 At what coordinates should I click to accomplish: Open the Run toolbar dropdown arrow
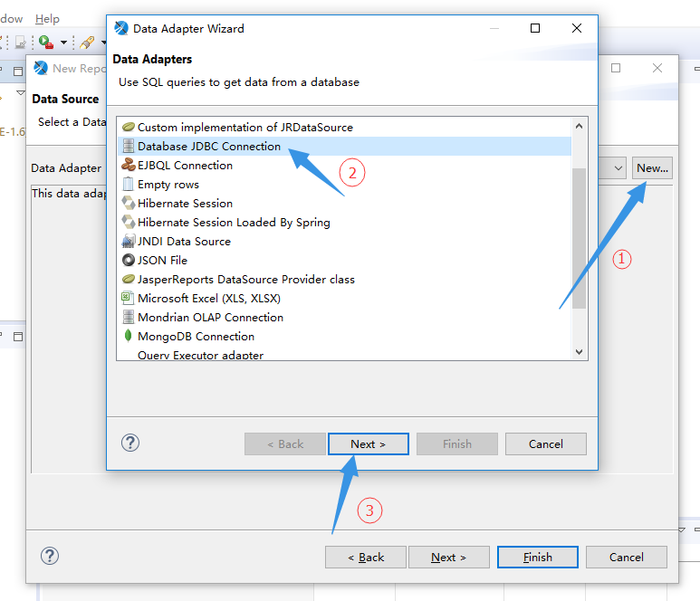63,43
